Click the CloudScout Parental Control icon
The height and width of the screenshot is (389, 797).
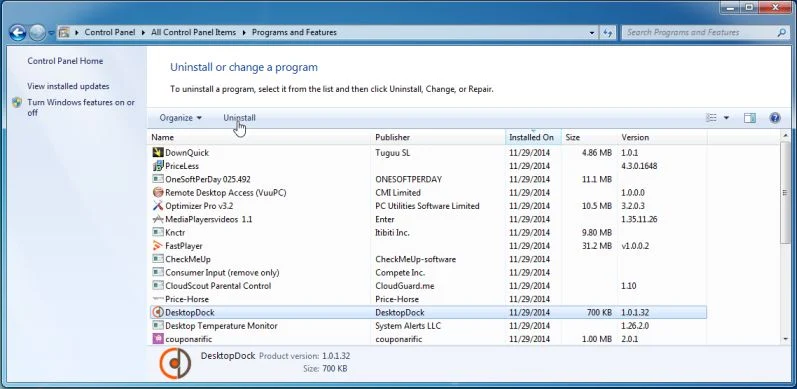coord(158,286)
